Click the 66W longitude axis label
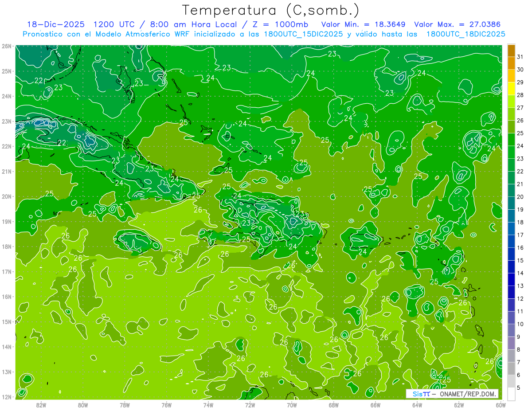The height and width of the screenshot is (411, 532). 375,405
